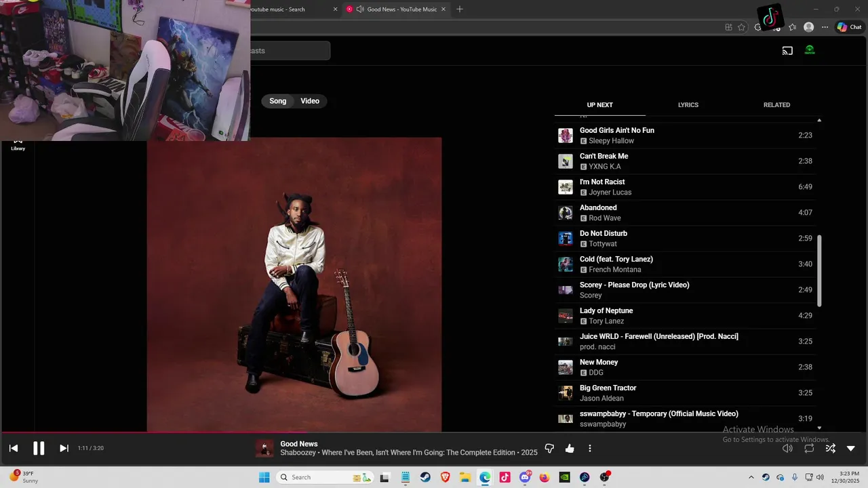Viewport: 868px width, 488px height.
Task: Click the Good News album art thumbnail in player bar
Action: tap(264, 448)
